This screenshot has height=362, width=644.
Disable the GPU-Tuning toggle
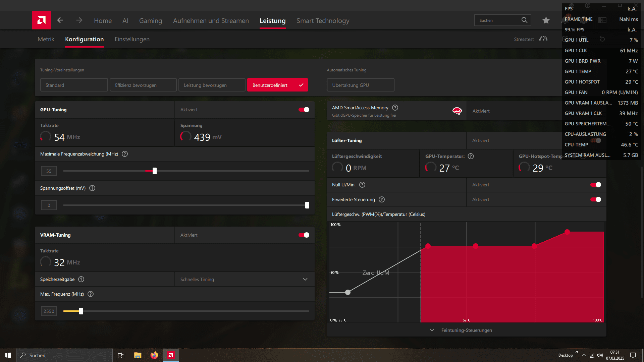click(x=304, y=110)
